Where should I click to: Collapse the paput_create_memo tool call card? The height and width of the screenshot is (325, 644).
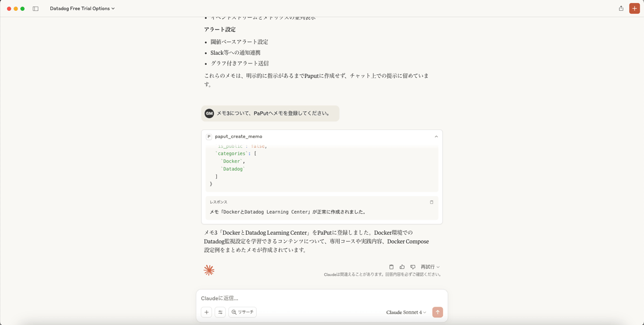click(x=436, y=136)
